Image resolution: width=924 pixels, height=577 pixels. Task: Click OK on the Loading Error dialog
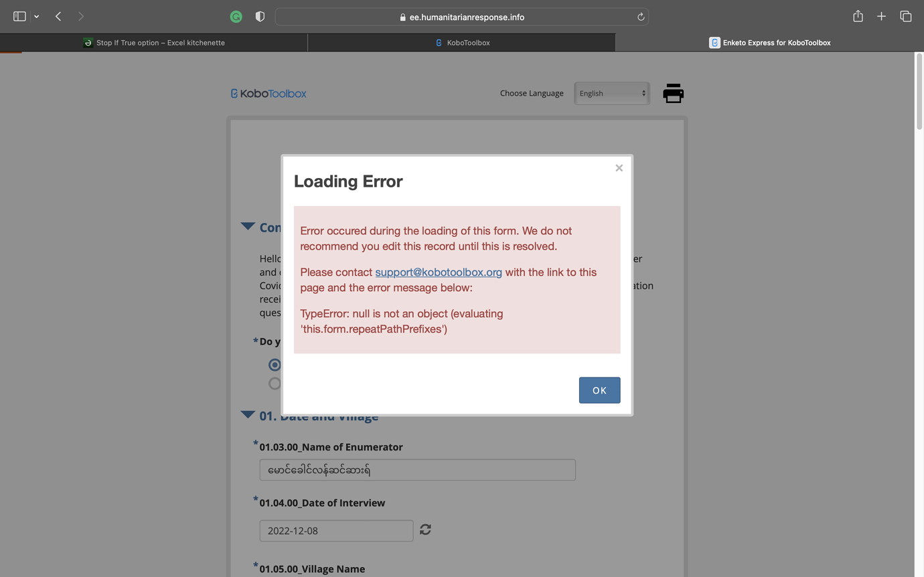[x=599, y=390]
